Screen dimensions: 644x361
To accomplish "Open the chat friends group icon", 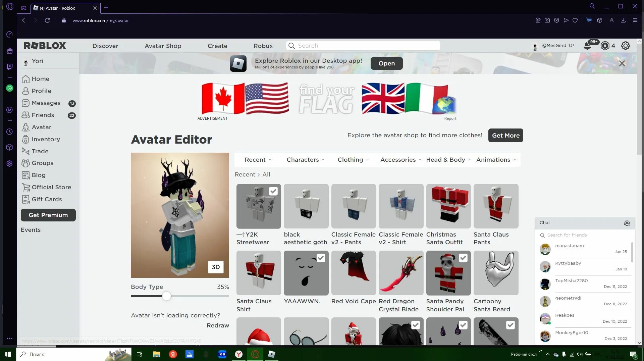I will 627,223.
